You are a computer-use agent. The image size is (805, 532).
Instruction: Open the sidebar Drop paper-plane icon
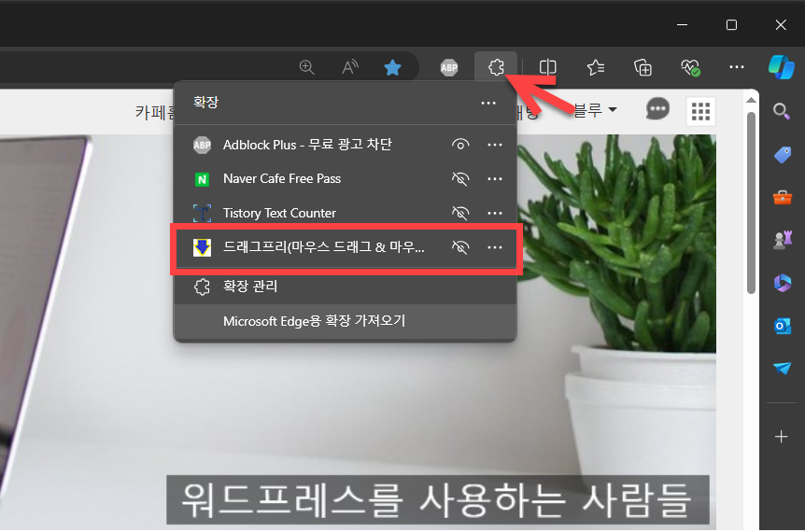782,368
